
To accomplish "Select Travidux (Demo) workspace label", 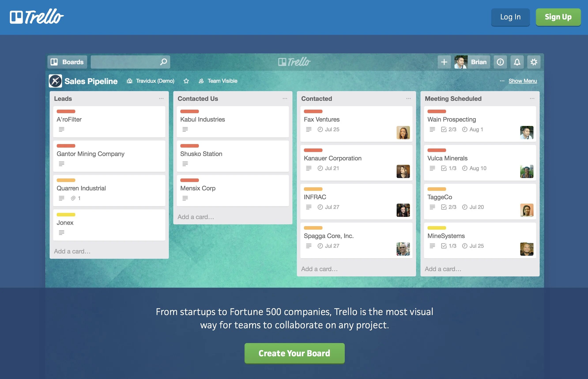I will point(151,81).
